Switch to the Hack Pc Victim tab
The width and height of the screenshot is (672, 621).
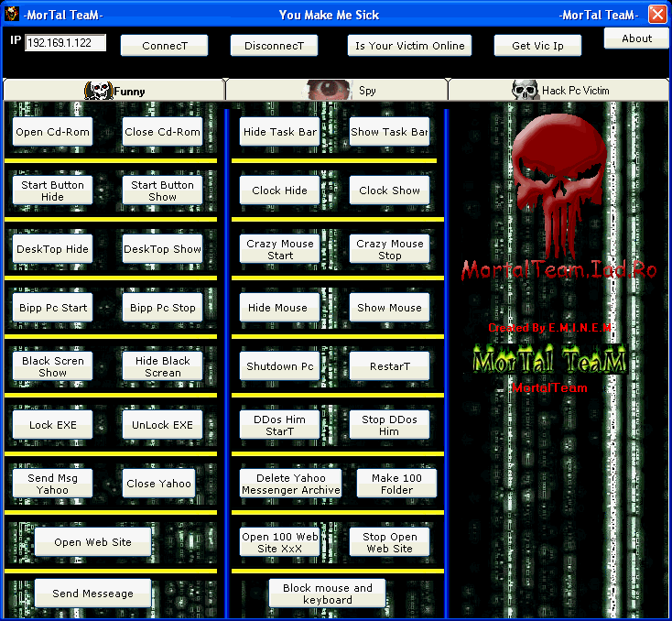pos(558,90)
